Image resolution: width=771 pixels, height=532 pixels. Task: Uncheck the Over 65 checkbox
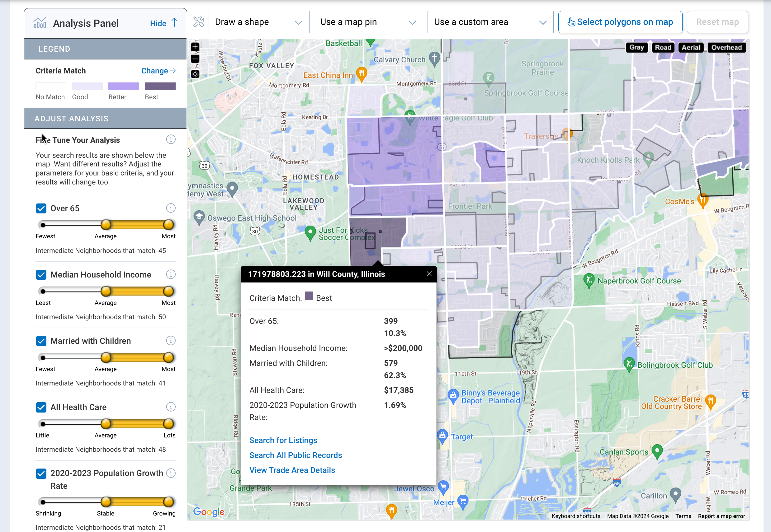(41, 209)
